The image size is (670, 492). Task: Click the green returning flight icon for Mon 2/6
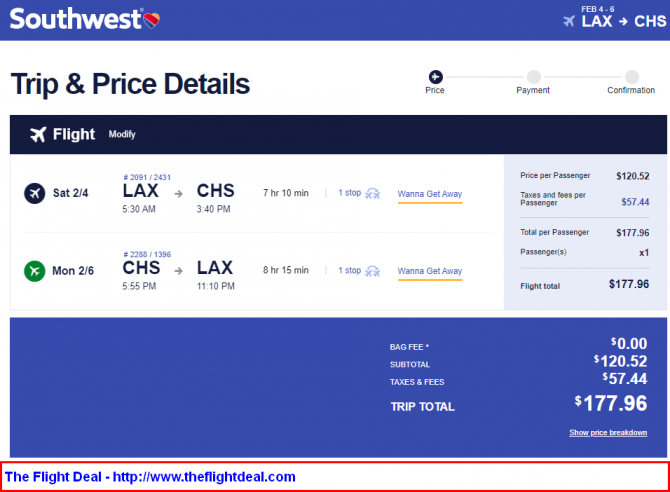[x=35, y=271]
